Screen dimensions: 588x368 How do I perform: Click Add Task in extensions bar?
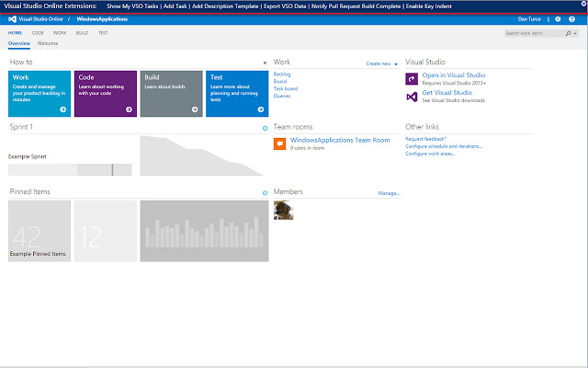(175, 6)
